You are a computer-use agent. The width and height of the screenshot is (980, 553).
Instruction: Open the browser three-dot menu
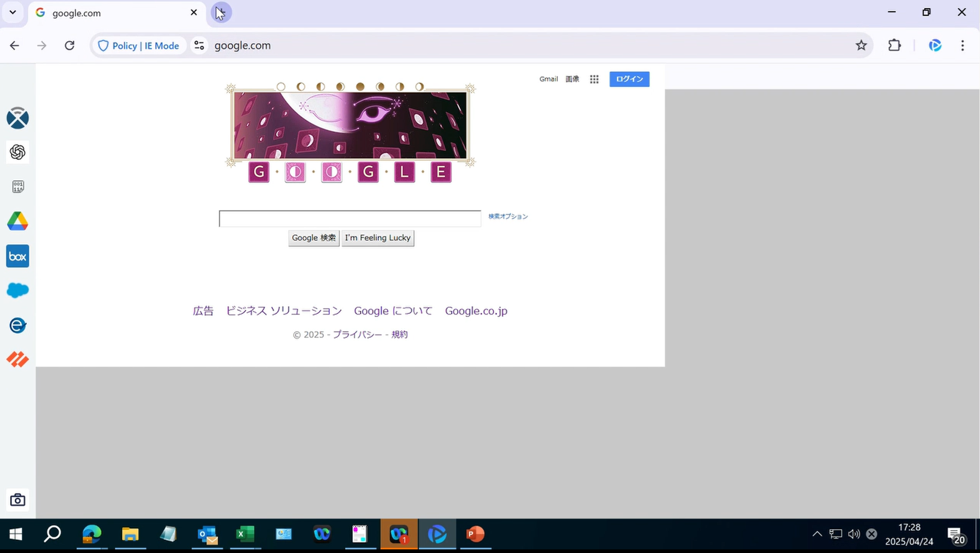962,45
